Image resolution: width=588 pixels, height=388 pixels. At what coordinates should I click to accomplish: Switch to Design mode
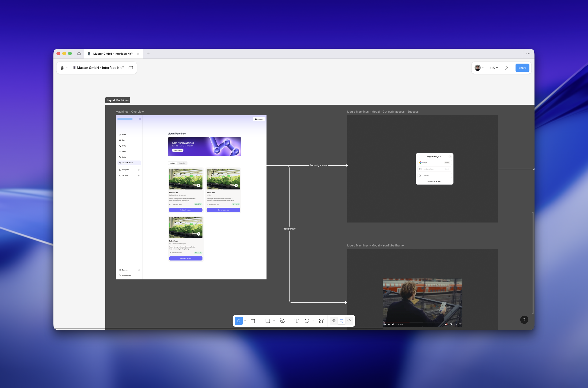click(341, 321)
